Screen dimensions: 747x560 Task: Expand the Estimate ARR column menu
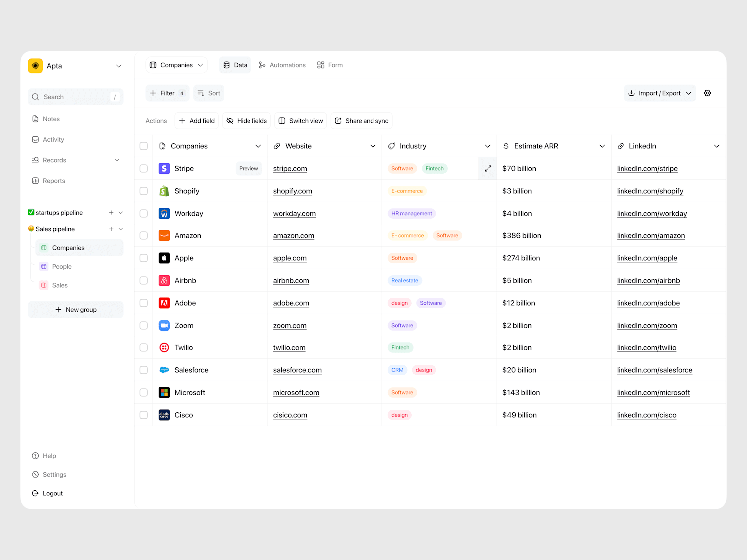602,146
